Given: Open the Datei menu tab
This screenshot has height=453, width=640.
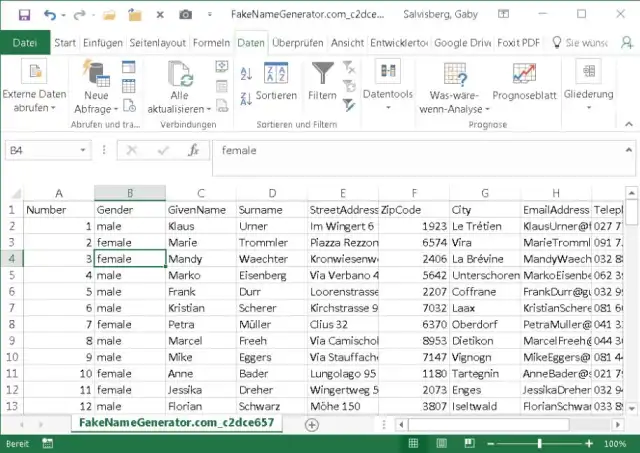Looking at the screenshot, I should pos(25,43).
